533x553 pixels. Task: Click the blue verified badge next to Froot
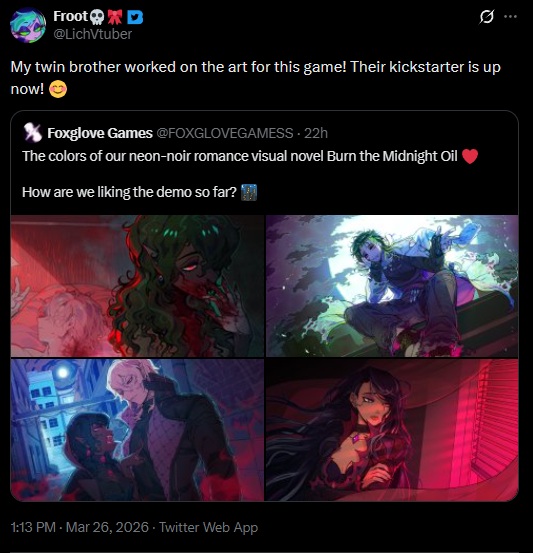point(135,17)
